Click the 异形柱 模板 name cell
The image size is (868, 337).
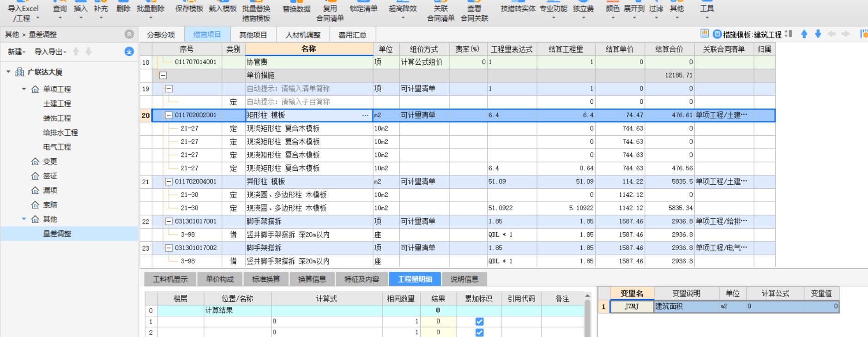[309, 182]
